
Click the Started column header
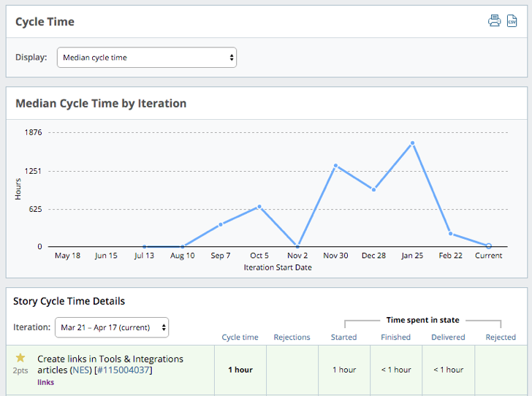point(343,338)
